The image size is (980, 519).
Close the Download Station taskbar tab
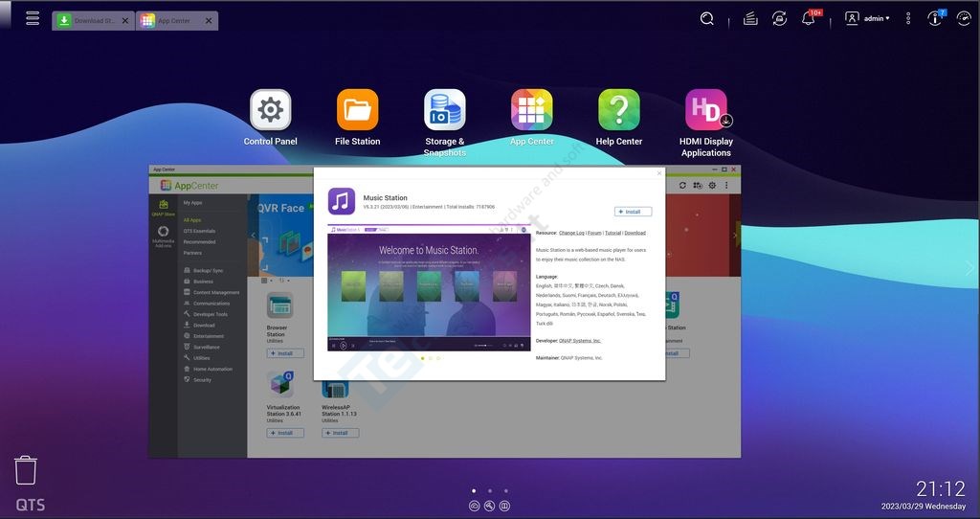click(125, 21)
